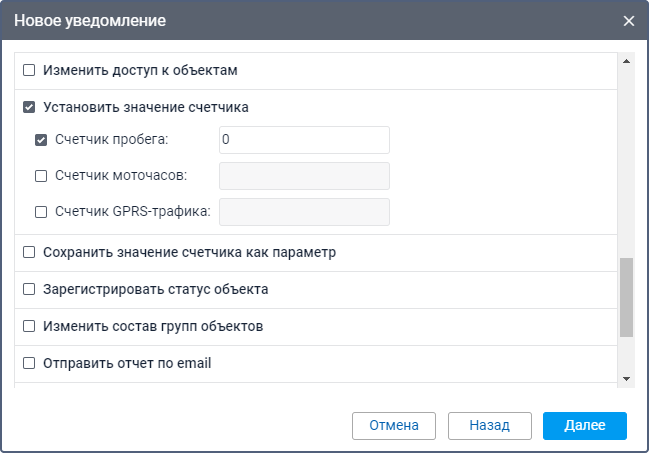
Task: Disable Счетчик пробега checkbox
Action: pos(41,141)
